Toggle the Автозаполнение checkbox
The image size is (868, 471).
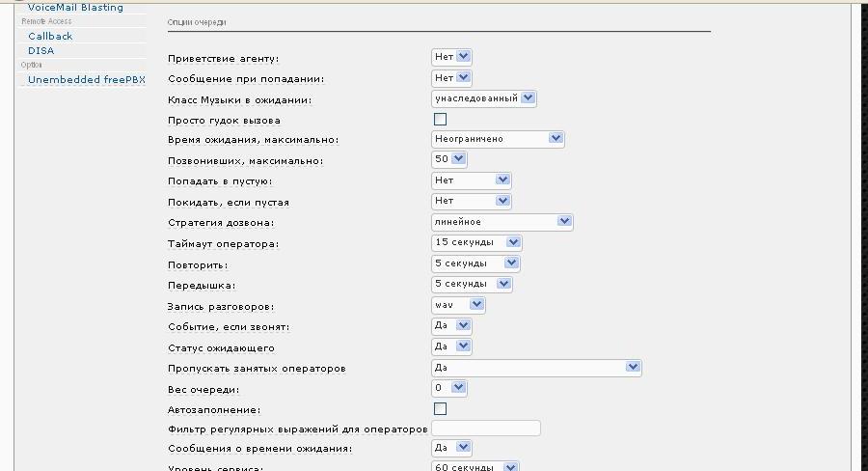[440, 409]
